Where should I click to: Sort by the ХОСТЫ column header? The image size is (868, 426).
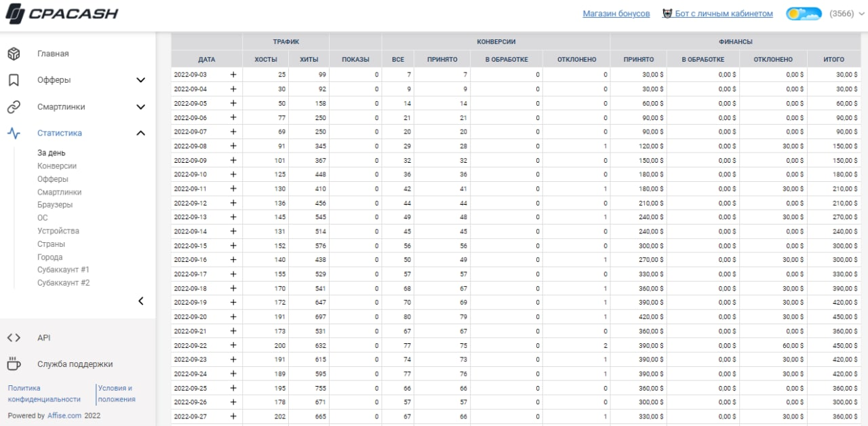(265, 60)
